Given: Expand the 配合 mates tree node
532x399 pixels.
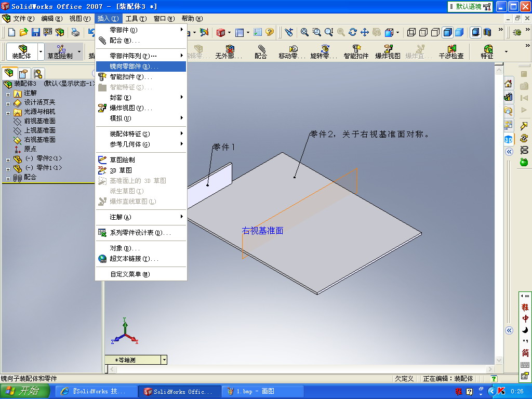Looking at the screenshot, I should [x=8, y=179].
